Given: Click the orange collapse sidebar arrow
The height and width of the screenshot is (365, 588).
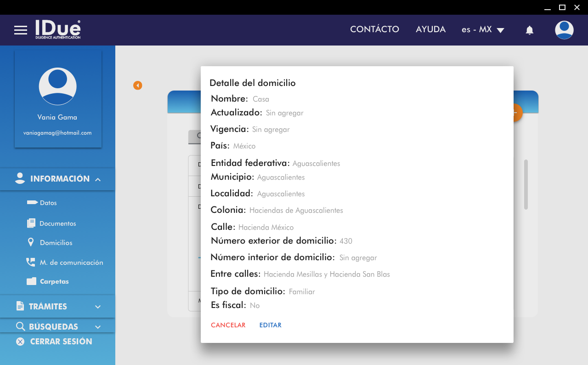Looking at the screenshot, I should (137, 86).
